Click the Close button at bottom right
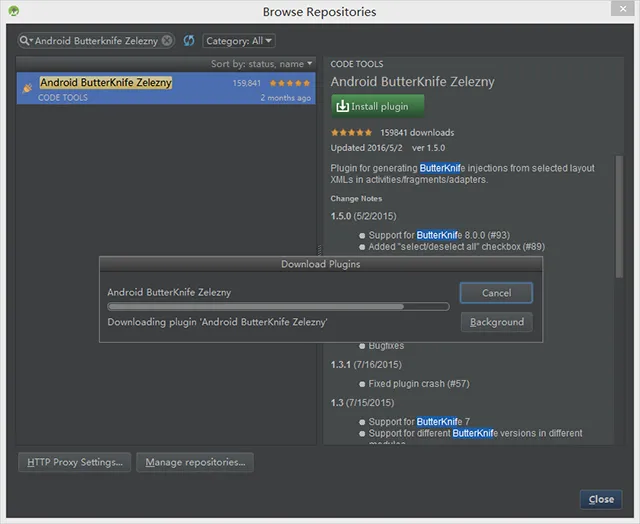 pyautogui.click(x=601, y=499)
